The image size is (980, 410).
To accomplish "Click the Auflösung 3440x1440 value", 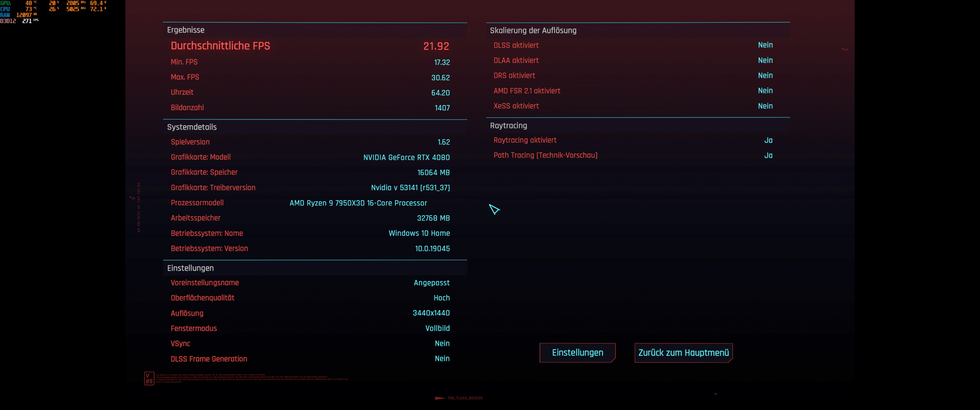I will click(x=431, y=313).
